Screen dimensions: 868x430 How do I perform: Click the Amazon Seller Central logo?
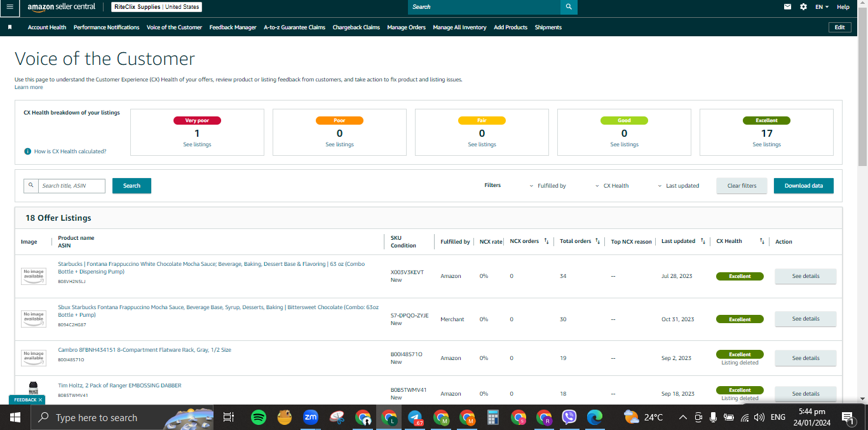pyautogui.click(x=61, y=7)
